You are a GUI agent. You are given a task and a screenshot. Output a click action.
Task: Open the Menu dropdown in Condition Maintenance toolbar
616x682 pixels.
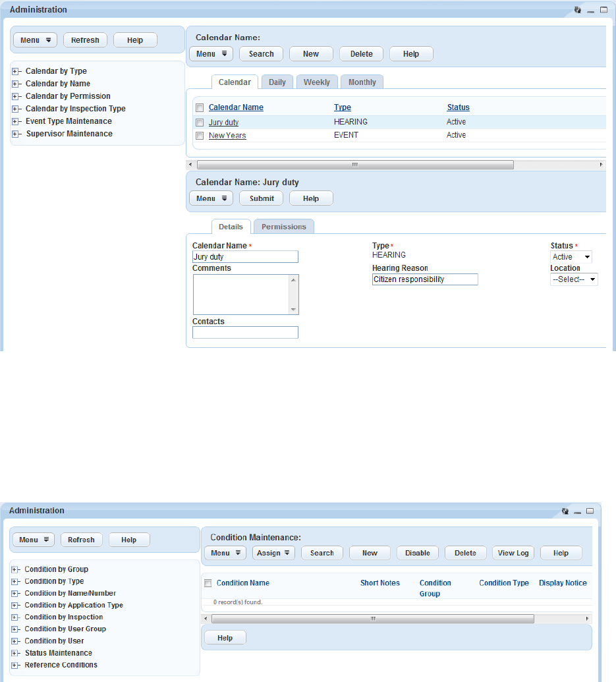(225, 553)
